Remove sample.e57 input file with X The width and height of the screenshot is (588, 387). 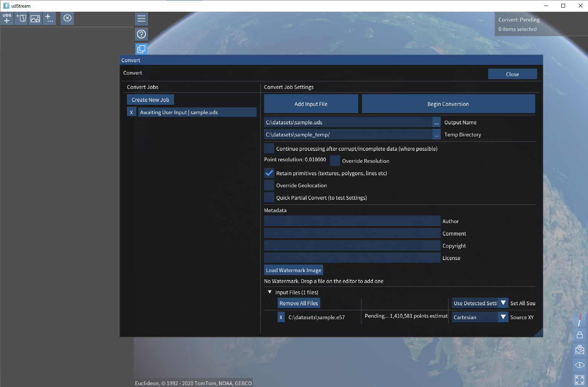(281, 317)
